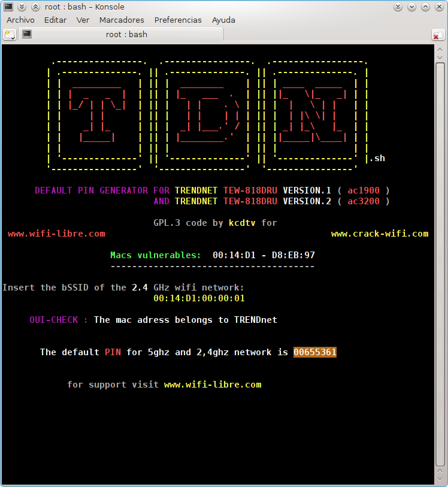
Task: Click the scrollbar up arrow at bottom
Action: (x=440, y=471)
